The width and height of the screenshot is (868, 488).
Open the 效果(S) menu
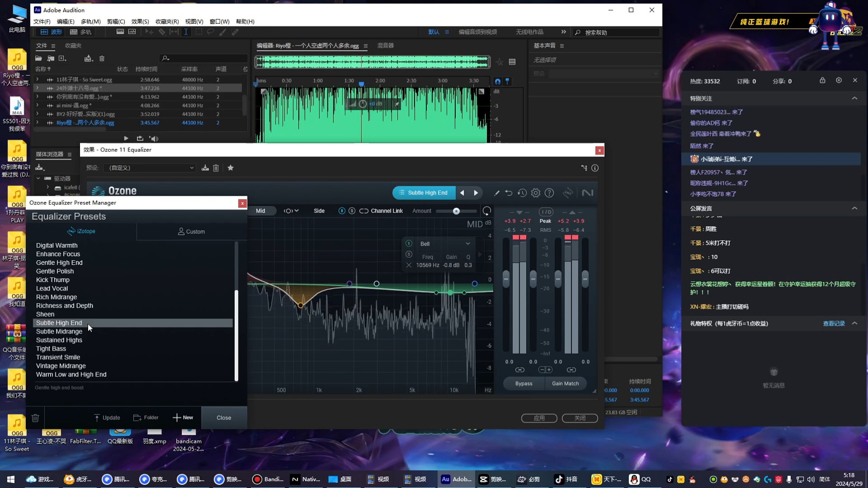140,21
